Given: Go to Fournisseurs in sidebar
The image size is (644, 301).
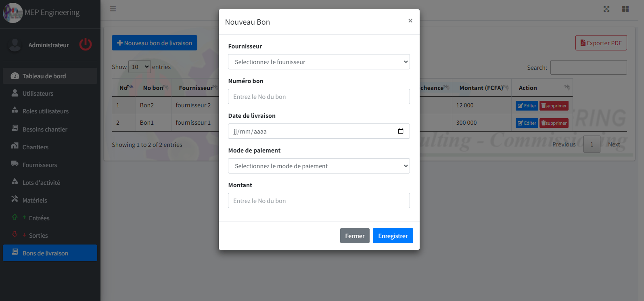Looking at the screenshot, I should pyautogui.click(x=40, y=165).
